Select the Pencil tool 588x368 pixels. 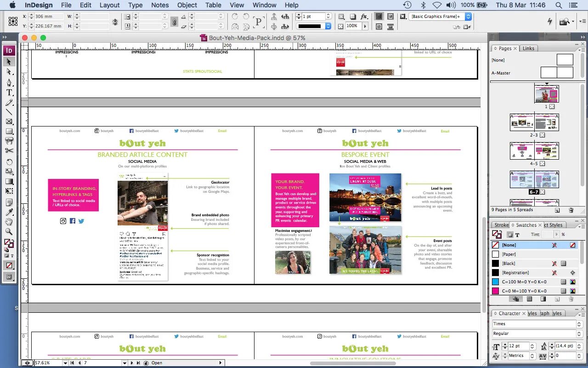pyautogui.click(x=9, y=102)
